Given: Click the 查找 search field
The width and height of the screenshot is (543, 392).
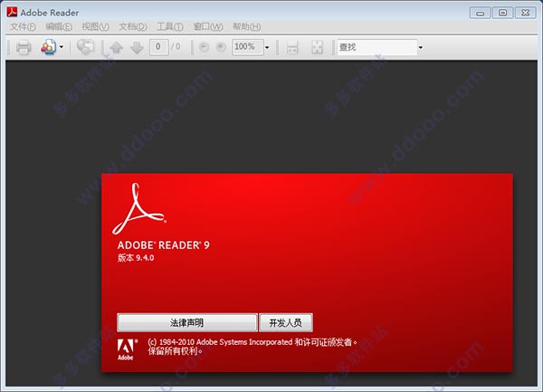Looking at the screenshot, I should (377, 47).
